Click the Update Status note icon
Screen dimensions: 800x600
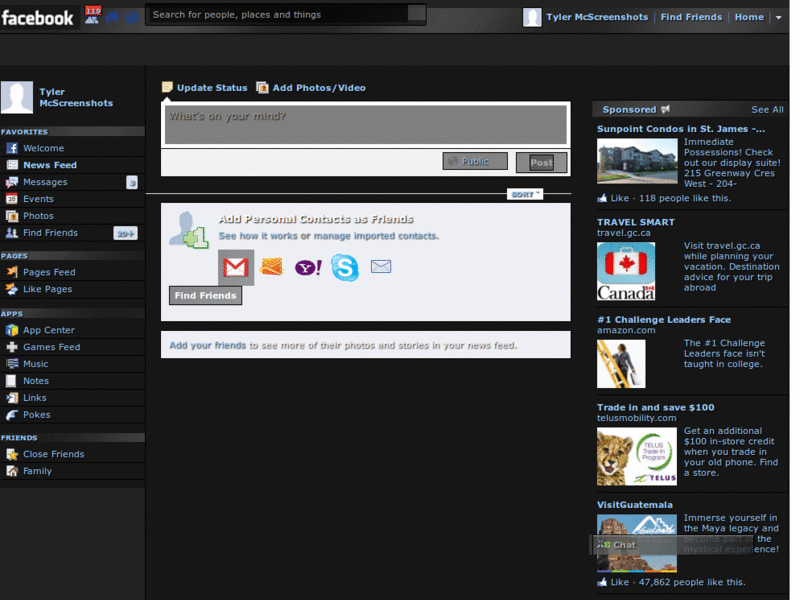(x=167, y=87)
